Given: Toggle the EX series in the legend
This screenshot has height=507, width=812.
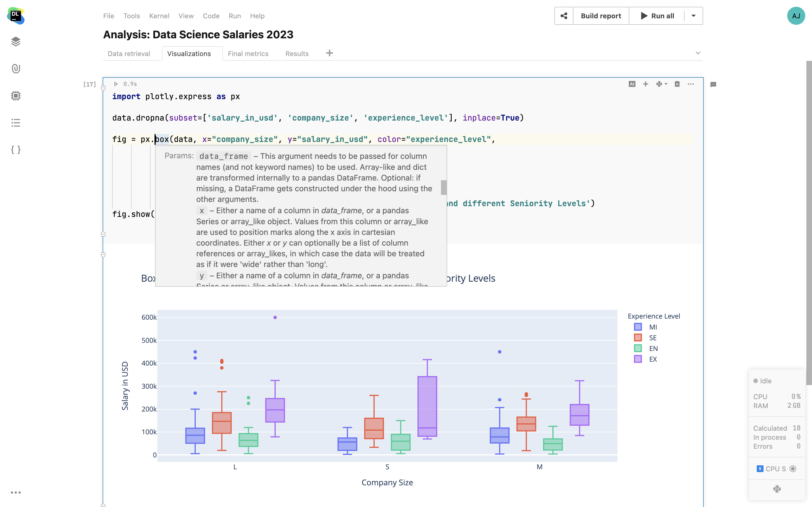Looking at the screenshot, I should [652, 359].
